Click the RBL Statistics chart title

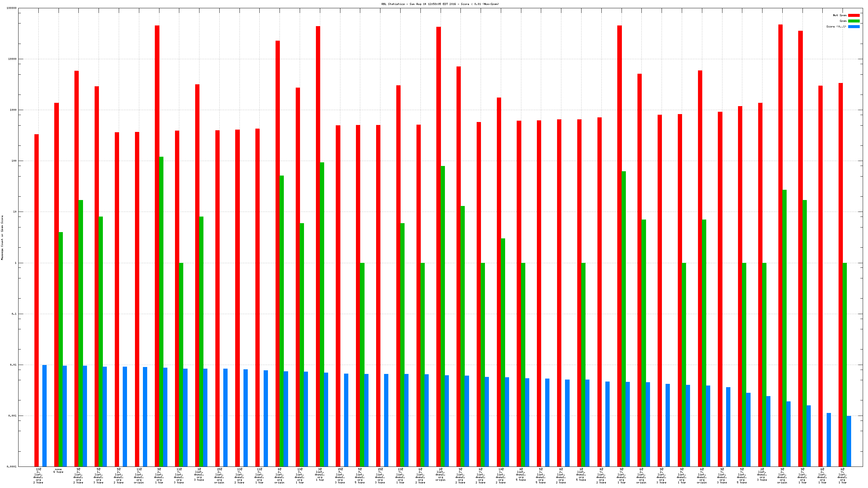click(440, 4)
